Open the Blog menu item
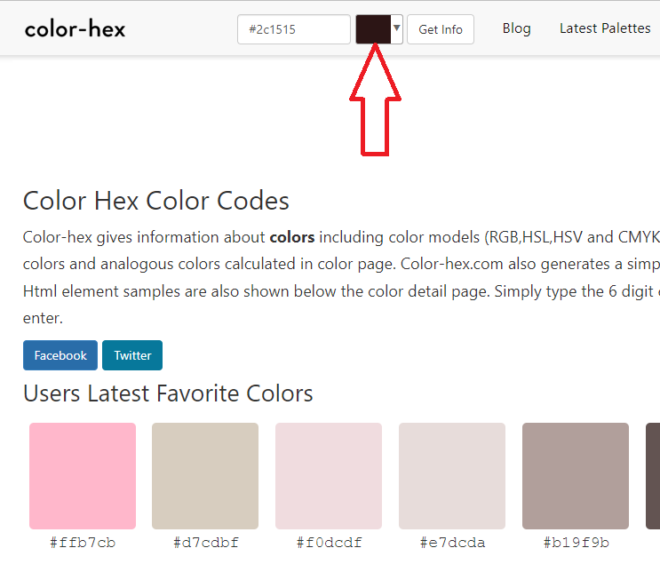 [x=516, y=28]
